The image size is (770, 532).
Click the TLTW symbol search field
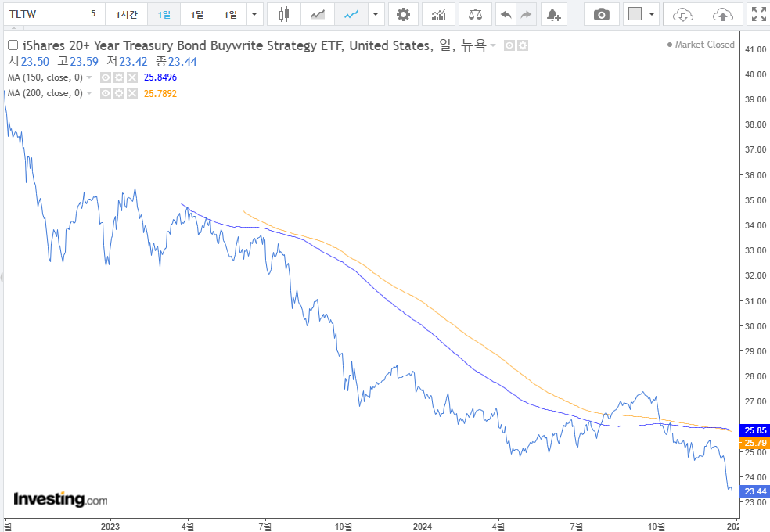coord(42,14)
